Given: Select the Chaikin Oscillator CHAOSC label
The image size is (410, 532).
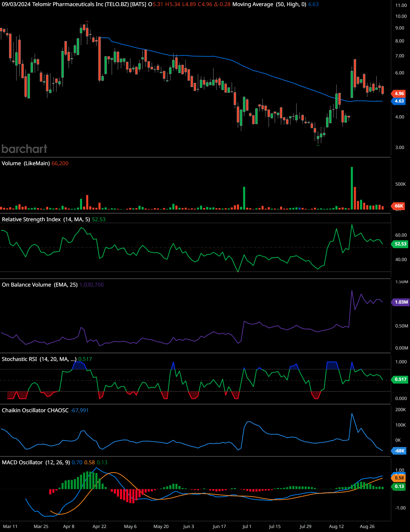Looking at the screenshot, I should coord(35,410).
